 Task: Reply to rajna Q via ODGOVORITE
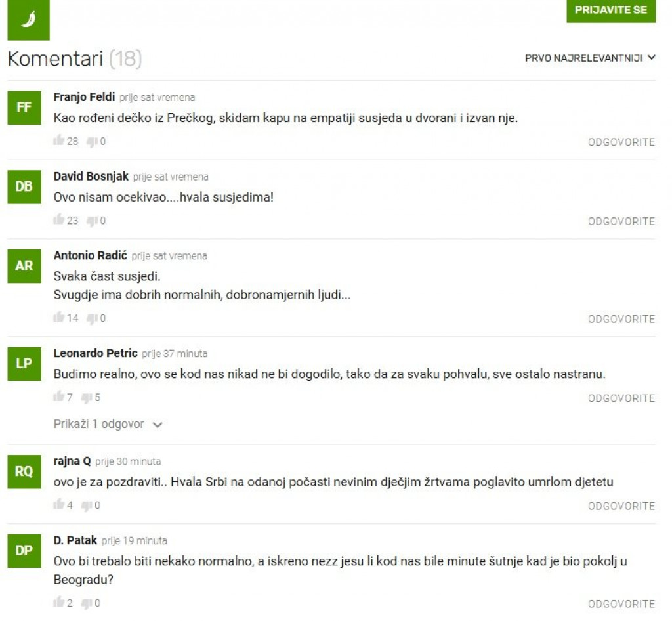point(621,506)
